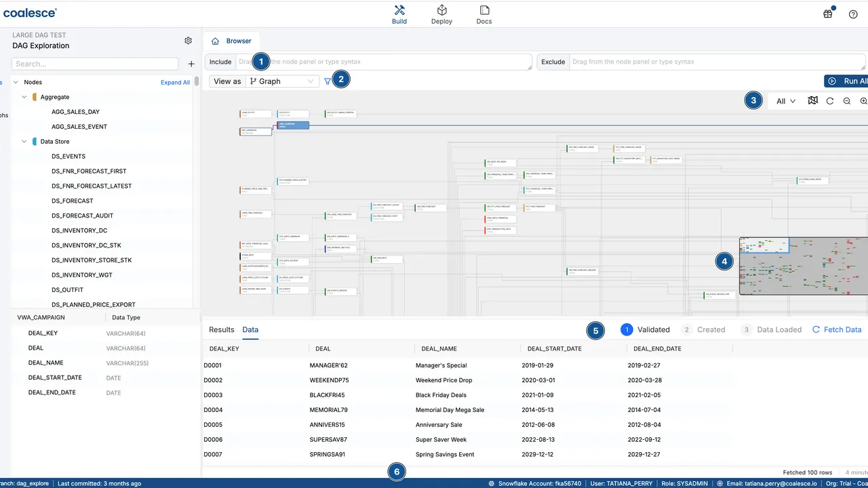Click the Data Loaded step indicator
The height and width of the screenshot is (488, 868).
771,330
